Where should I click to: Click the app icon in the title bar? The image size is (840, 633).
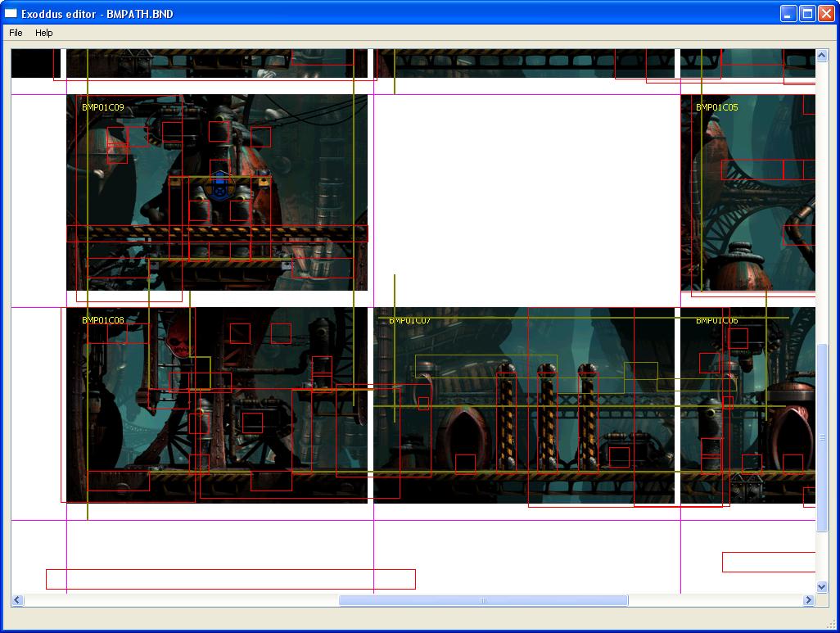coord(11,14)
